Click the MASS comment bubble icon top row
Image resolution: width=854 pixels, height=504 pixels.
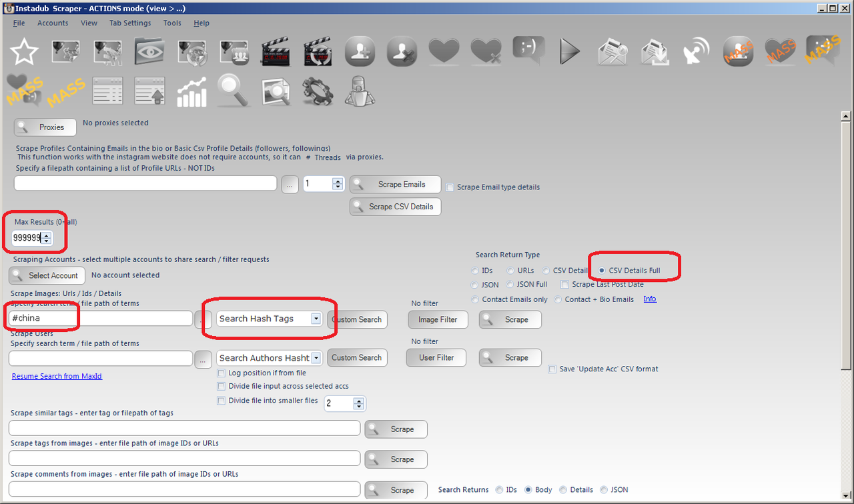pos(823,51)
